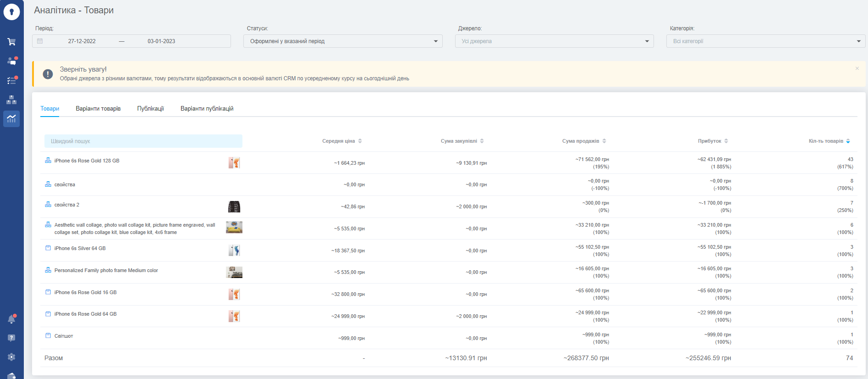Open the iPhone 6s Rose Gold 128 GB product
Screen dimensions: 868x379
click(x=87, y=161)
